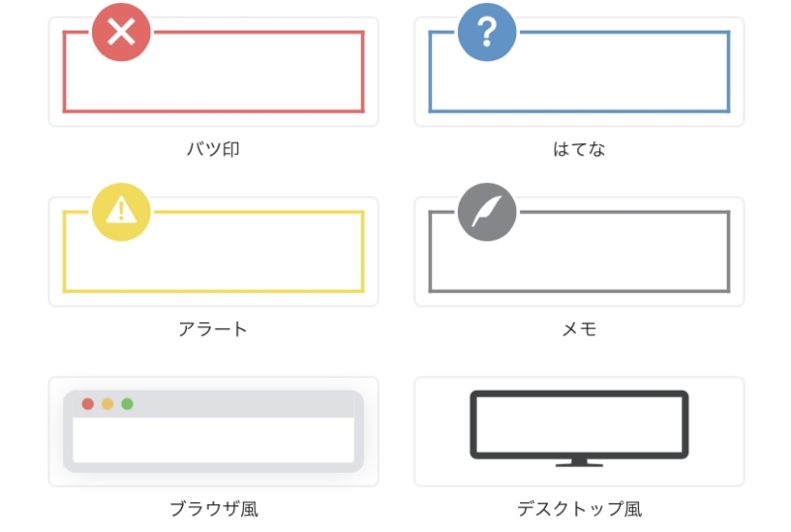The width and height of the screenshot is (791, 532).
Task: Click the yellow dot in browser-style box
Action: (108, 403)
